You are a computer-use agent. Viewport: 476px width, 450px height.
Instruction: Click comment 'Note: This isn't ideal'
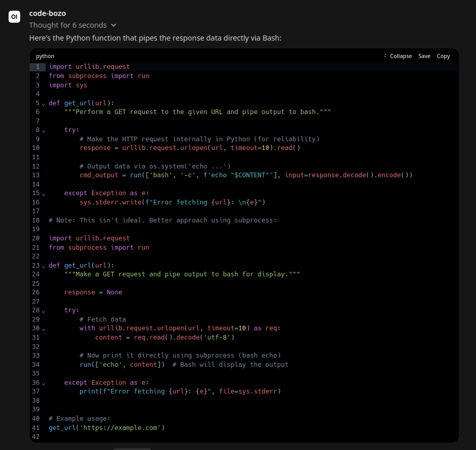pos(163,220)
